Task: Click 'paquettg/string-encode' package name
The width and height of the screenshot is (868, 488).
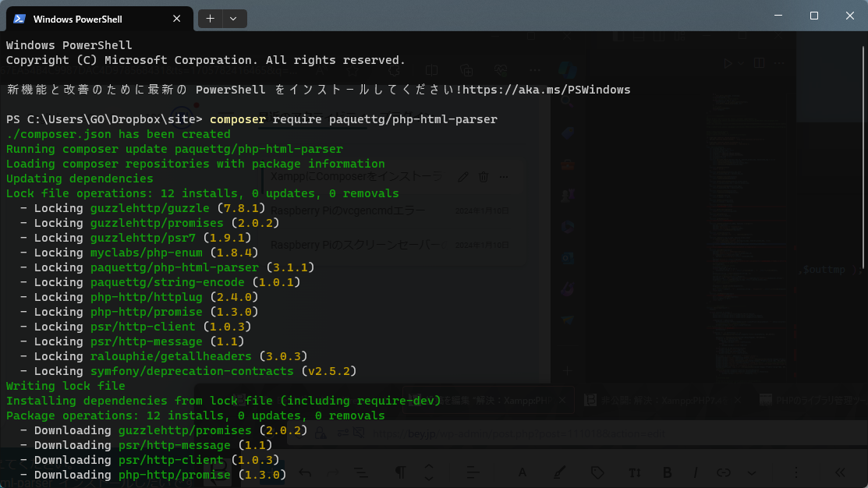Action: (167, 282)
